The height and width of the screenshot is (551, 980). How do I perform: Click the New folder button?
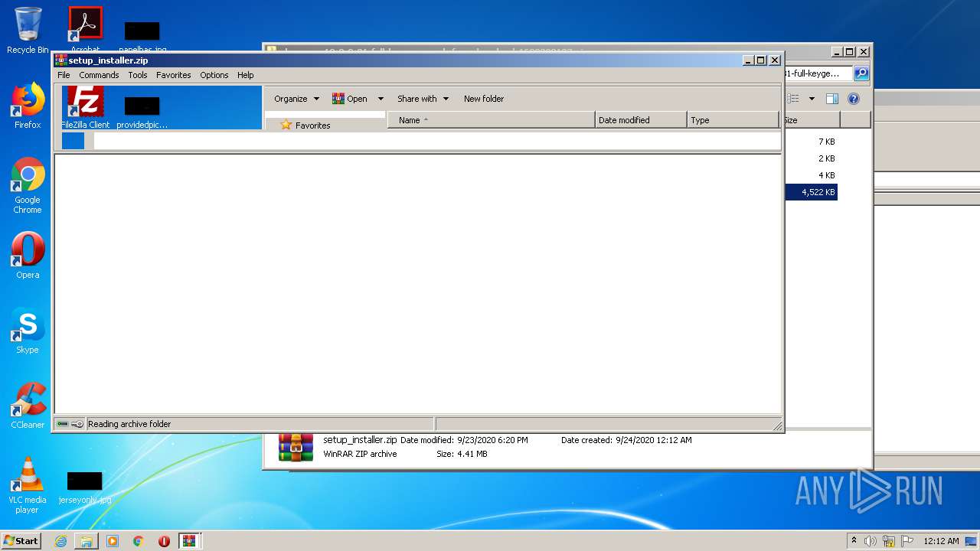coord(484,99)
